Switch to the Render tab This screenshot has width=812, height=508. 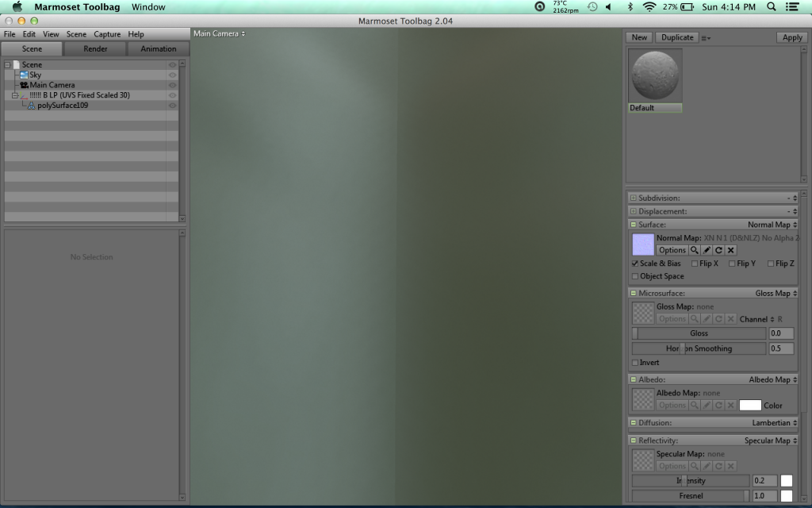(x=94, y=48)
